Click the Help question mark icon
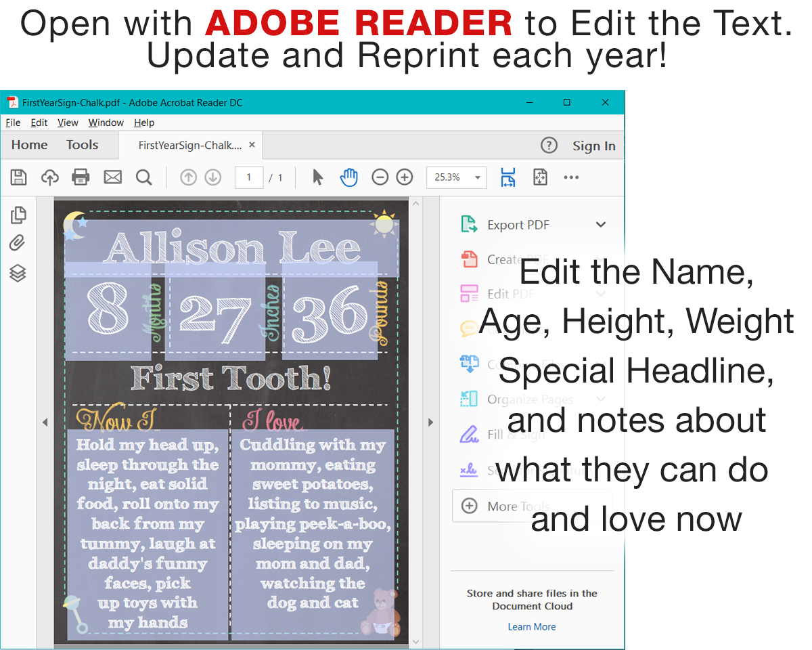This screenshot has width=812, height=650. [549, 146]
